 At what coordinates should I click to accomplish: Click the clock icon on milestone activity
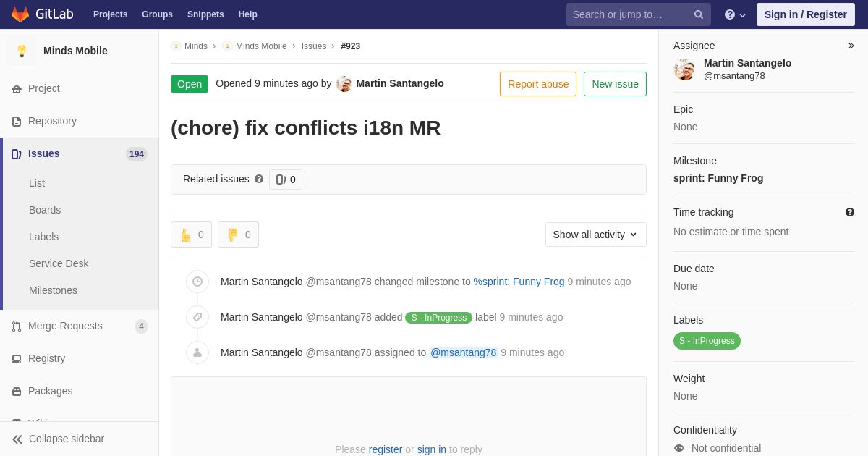coord(197,282)
